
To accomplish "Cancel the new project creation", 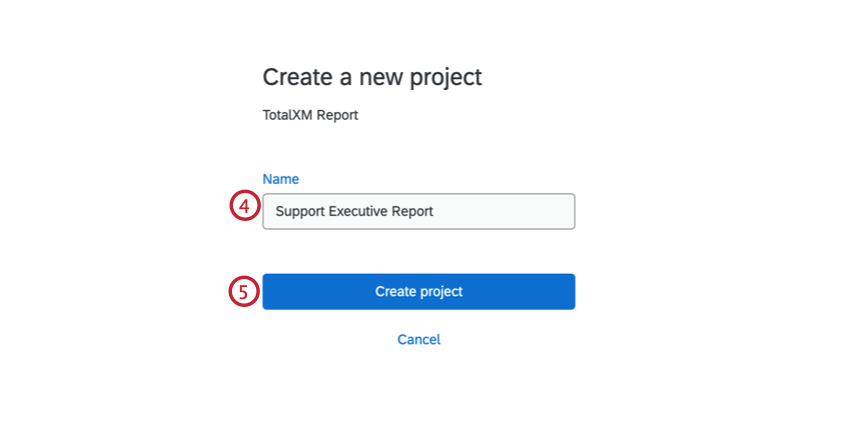I will 418,339.
